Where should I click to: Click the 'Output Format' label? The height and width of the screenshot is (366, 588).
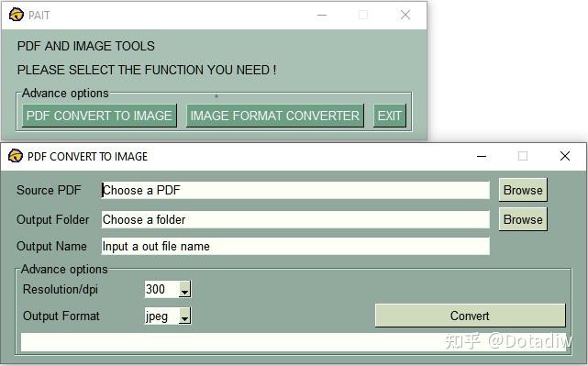[x=61, y=316]
